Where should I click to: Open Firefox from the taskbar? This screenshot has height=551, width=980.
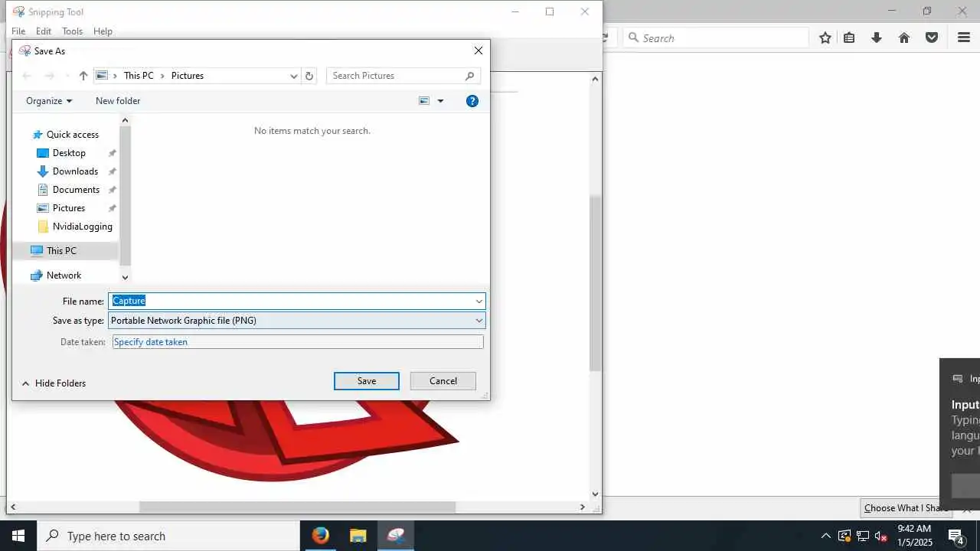coord(320,536)
